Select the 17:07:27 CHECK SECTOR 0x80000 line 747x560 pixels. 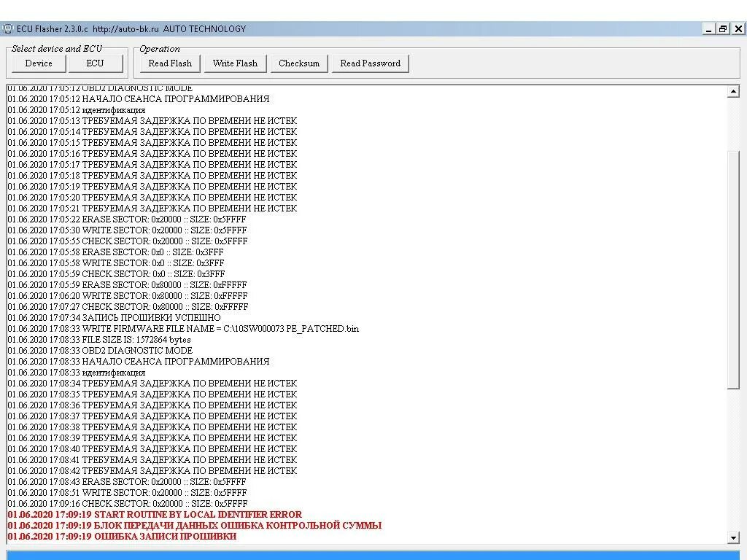tap(128, 307)
